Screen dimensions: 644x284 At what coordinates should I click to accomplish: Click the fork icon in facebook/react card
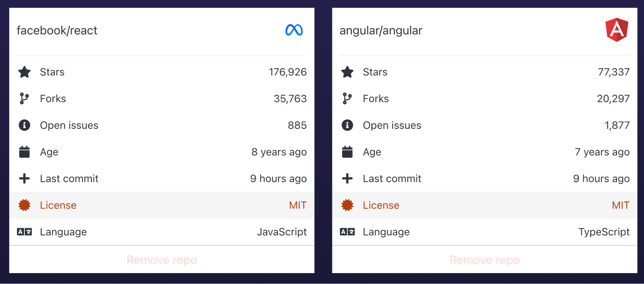pyautogui.click(x=24, y=99)
